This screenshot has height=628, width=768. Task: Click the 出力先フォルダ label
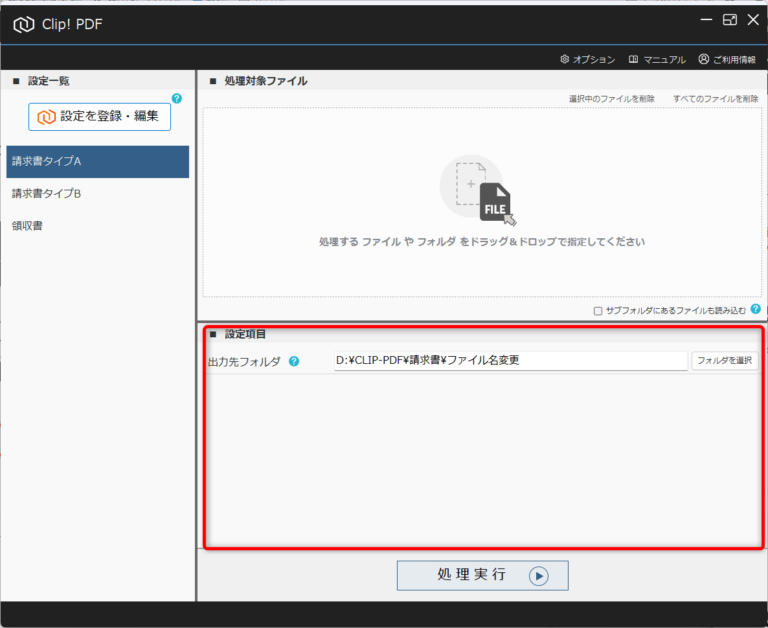point(244,362)
